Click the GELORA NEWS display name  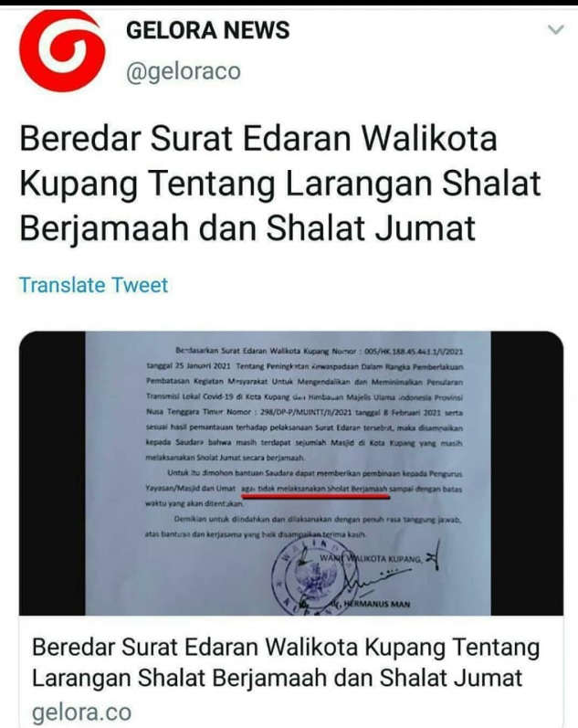pyautogui.click(x=207, y=31)
